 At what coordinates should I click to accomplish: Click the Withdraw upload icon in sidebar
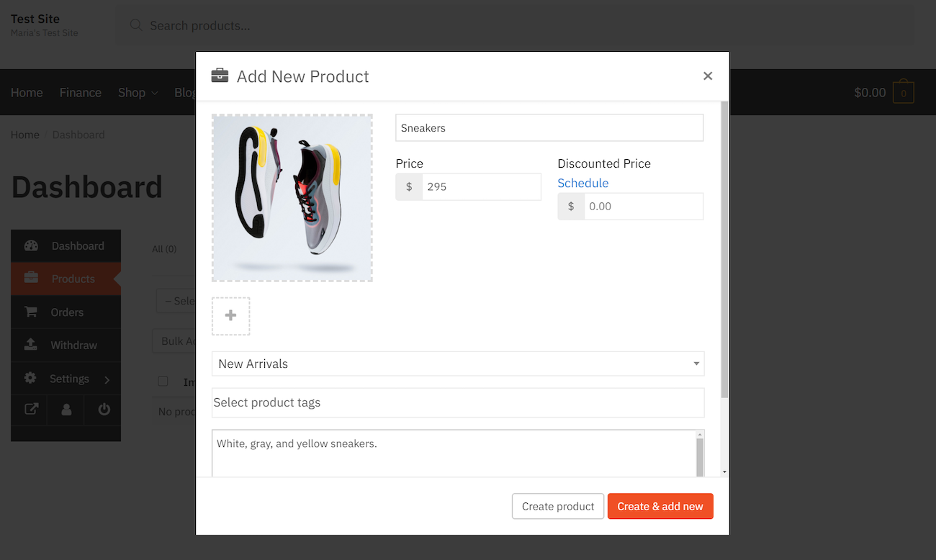(31, 345)
